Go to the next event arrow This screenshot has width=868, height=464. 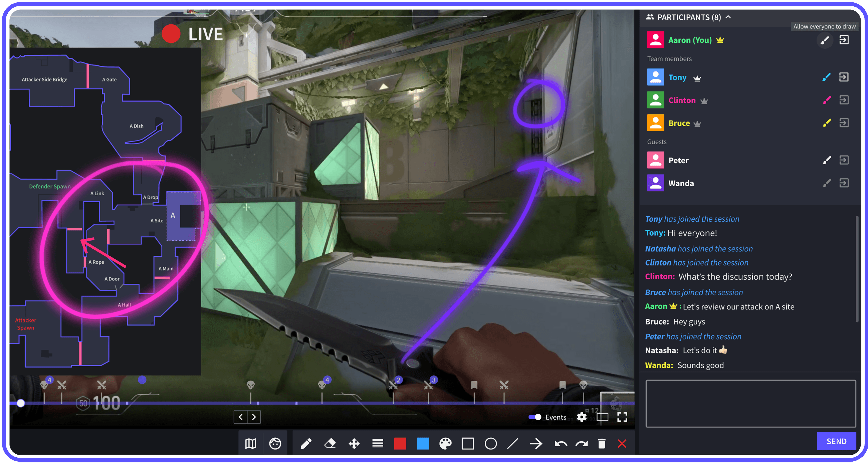point(254,417)
